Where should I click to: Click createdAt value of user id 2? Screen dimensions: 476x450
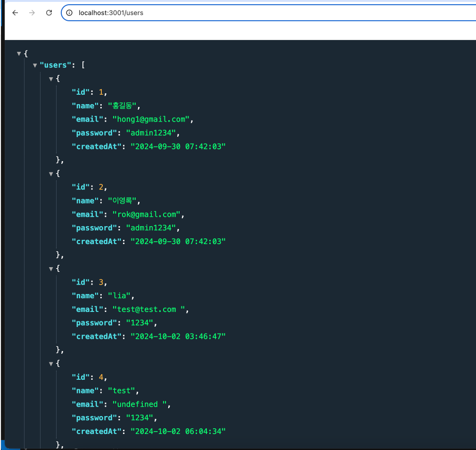coord(178,242)
